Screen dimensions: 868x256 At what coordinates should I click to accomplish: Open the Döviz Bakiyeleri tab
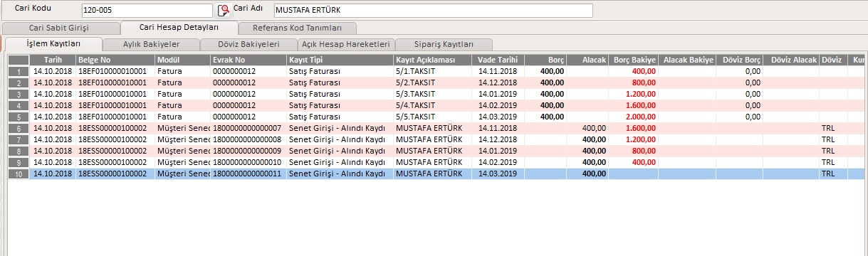[248, 44]
